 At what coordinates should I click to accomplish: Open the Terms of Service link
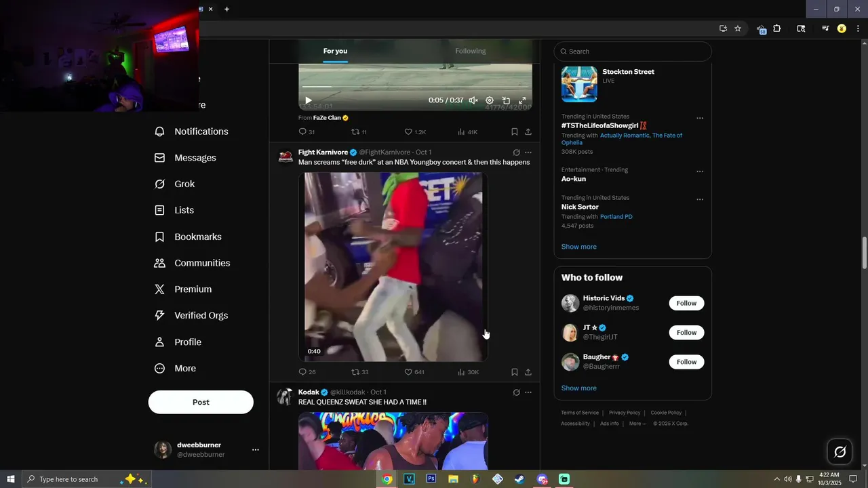coord(580,413)
